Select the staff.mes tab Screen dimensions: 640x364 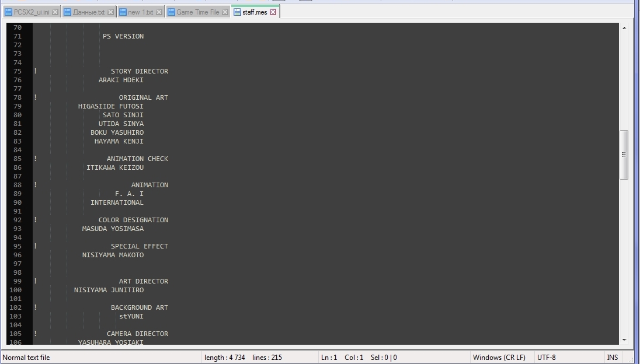(255, 12)
